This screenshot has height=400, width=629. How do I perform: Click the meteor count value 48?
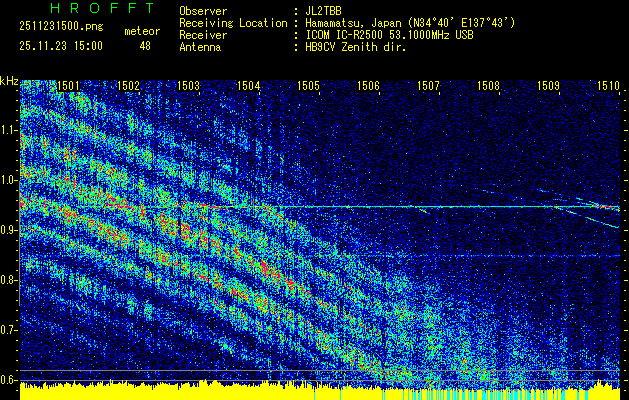point(145,46)
